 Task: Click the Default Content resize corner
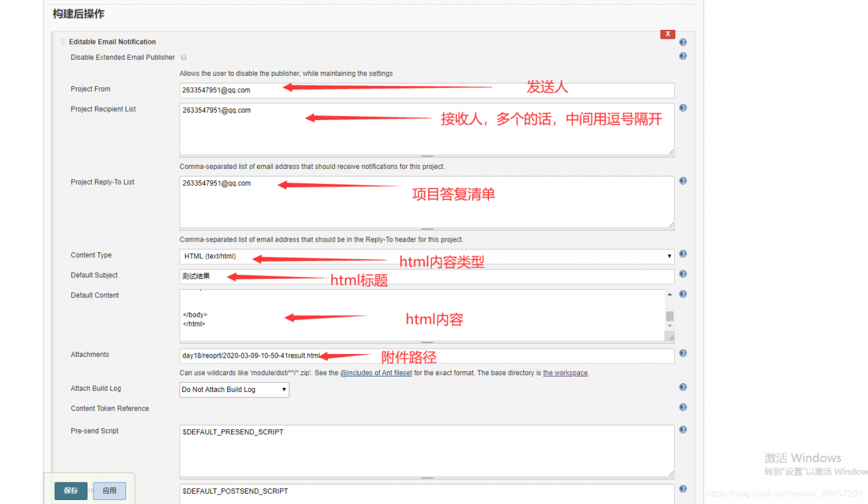click(670, 336)
